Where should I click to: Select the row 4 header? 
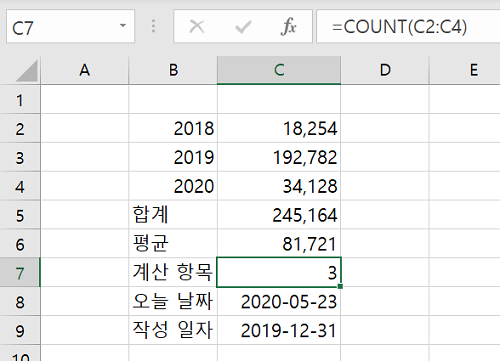click(x=20, y=186)
